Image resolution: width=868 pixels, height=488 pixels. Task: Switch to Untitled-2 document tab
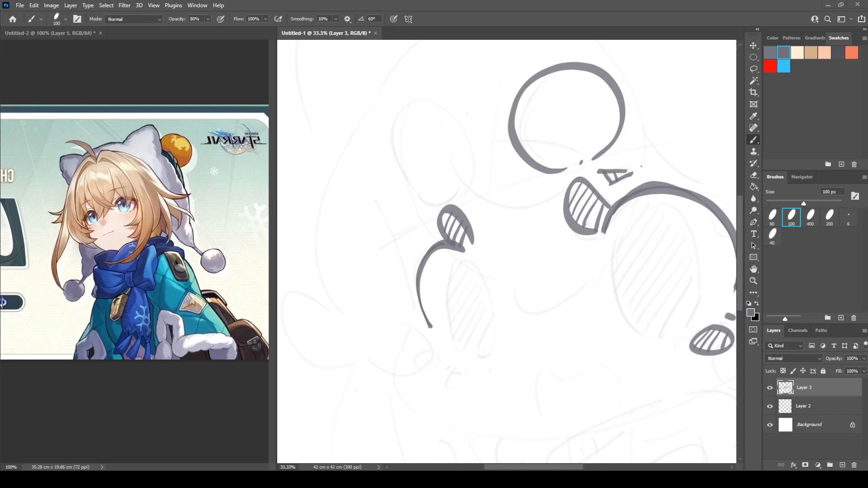50,33
